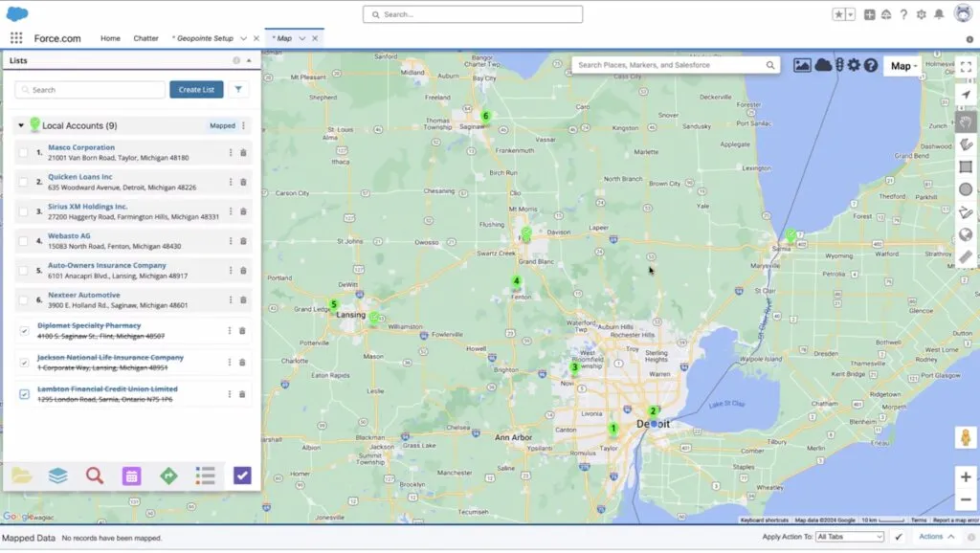Open the yellow folder icon in bottom toolbar
Image resolution: width=980 pixels, height=553 pixels.
click(21, 476)
